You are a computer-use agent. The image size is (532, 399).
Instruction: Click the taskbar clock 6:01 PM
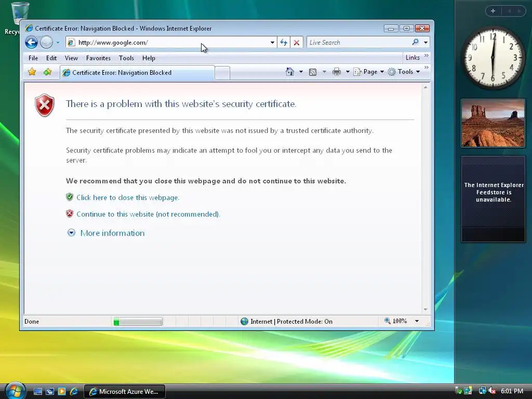[x=512, y=391]
